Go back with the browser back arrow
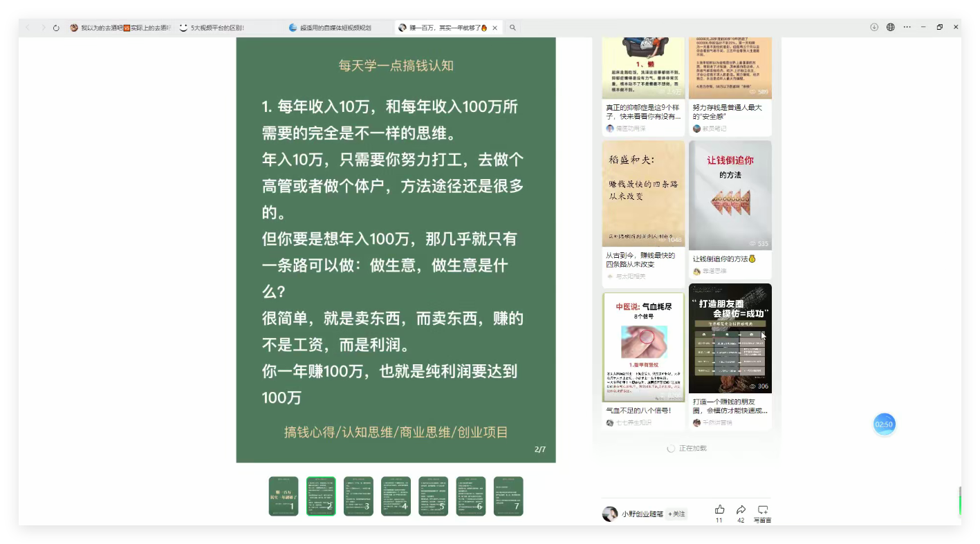This screenshot has width=980, height=544. [x=28, y=28]
